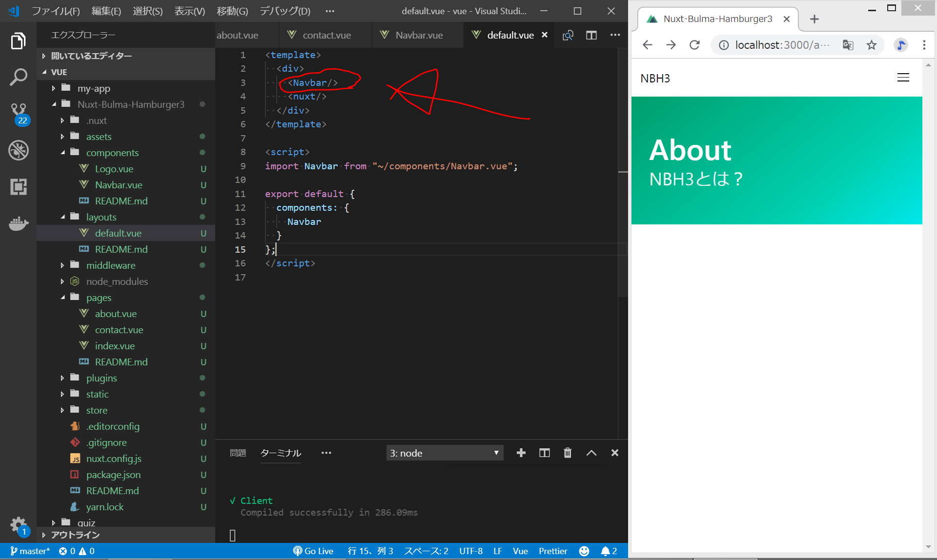This screenshot has width=937, height=560.
Task: Open editor More Actions ellipsis
Action: [615, 35]
